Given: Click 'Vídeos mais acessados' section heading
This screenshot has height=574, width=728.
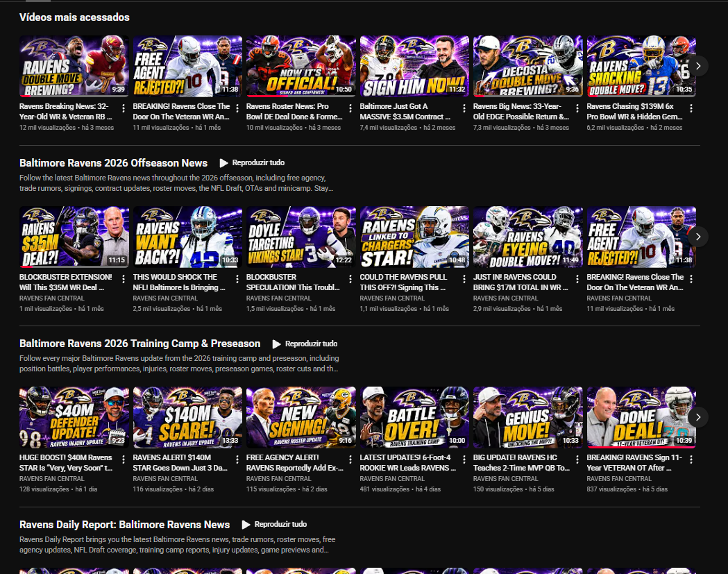Looking at the screenshot, I should 74,17.
